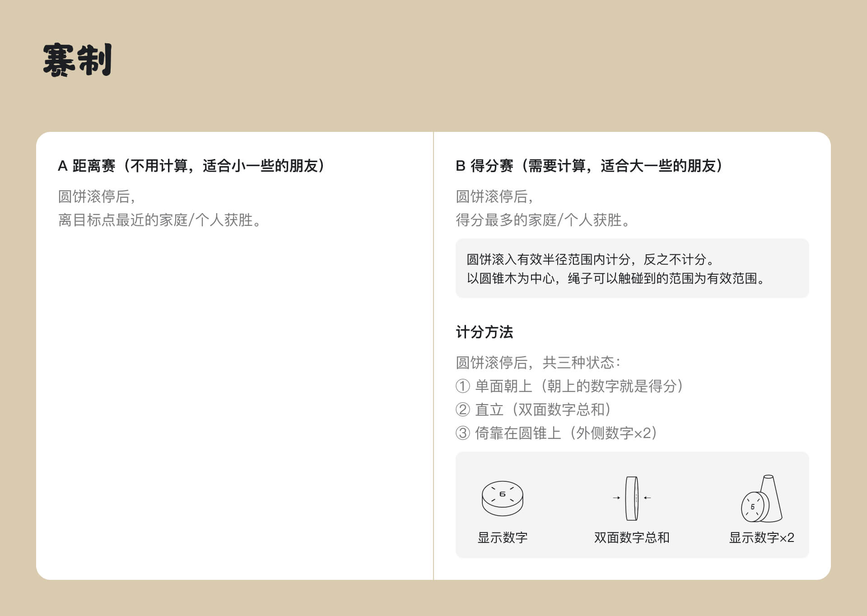The image size is (867, 616).
Task: Click the left arrow beside upright disc
Action: tap(616, 498)
